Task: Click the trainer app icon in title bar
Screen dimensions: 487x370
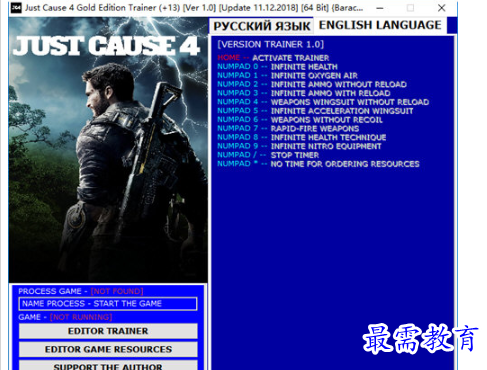Action: 16,8
